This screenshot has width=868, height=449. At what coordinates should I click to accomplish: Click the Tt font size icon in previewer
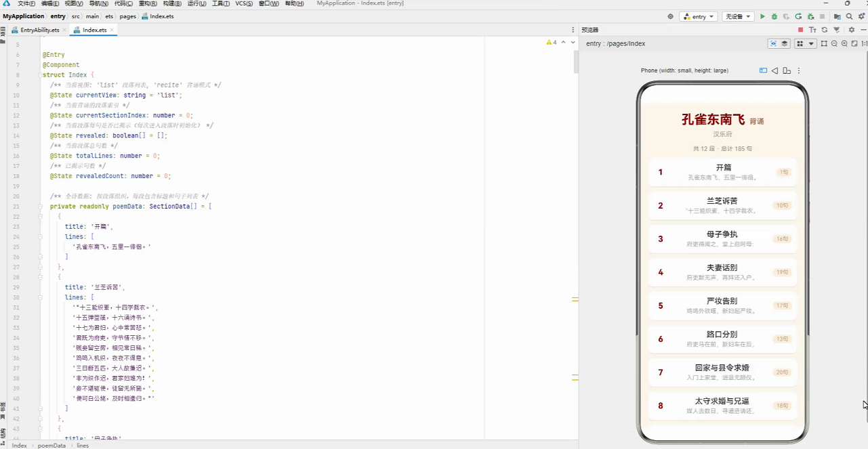(812, 30)
